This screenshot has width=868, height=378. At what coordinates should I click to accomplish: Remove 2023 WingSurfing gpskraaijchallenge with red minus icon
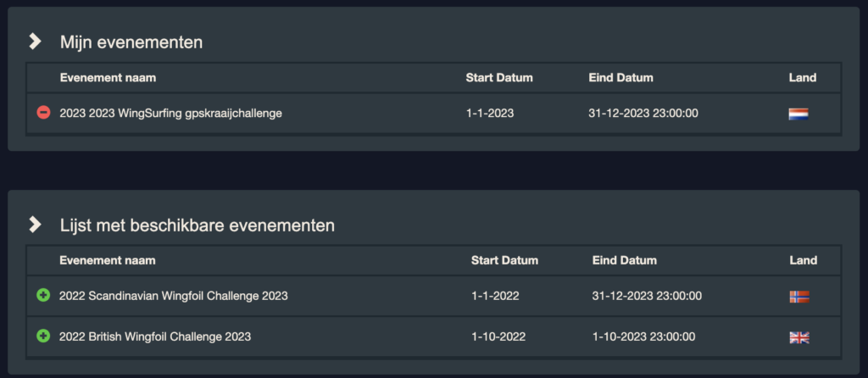43,113
